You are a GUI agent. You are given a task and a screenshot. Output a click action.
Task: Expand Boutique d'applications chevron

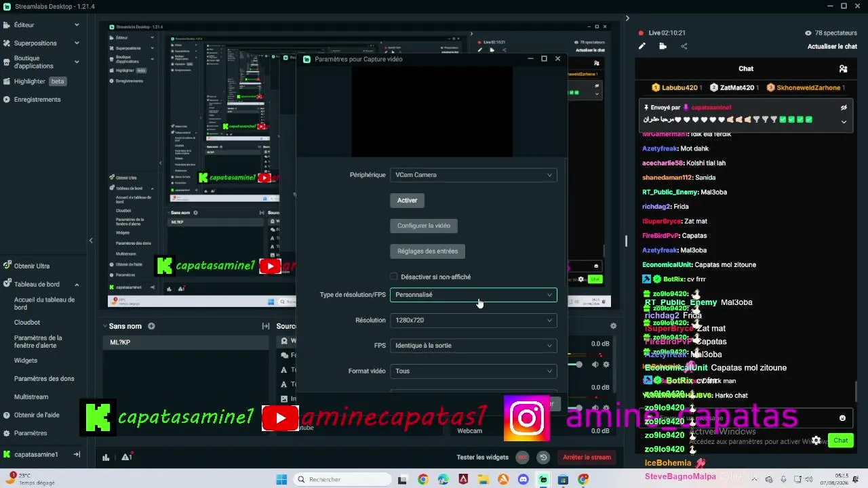[x=77, y=62]
